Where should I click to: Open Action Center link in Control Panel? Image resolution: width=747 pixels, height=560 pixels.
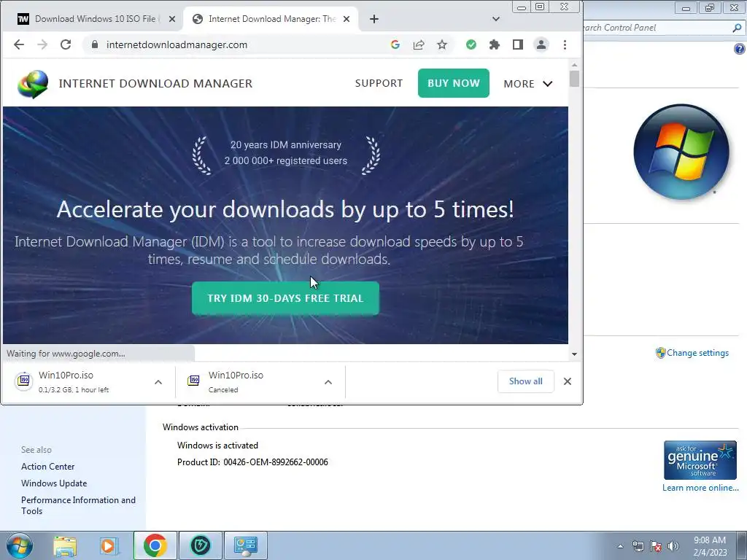(47, 467)
